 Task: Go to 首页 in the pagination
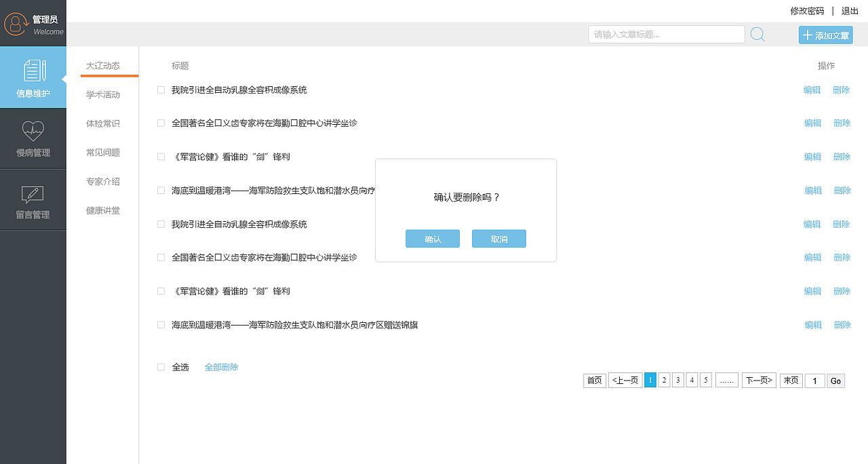click(595, 381)
